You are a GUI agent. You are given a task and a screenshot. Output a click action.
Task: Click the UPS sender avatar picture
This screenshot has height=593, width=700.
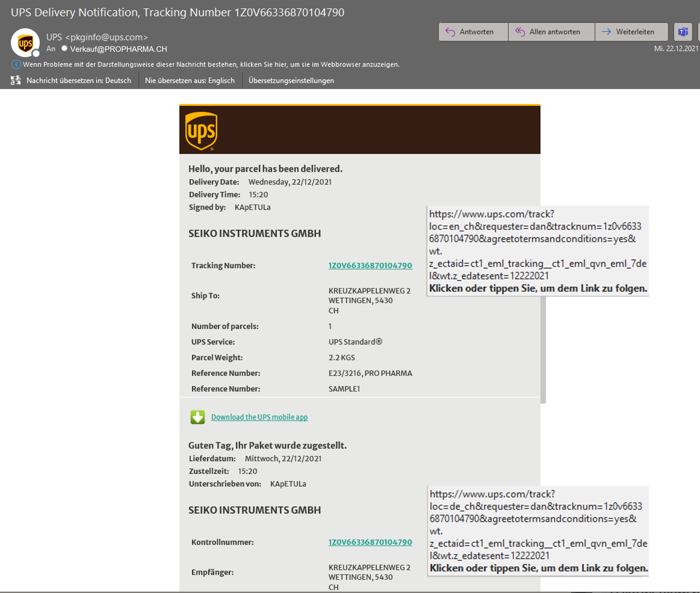point(25,43)
